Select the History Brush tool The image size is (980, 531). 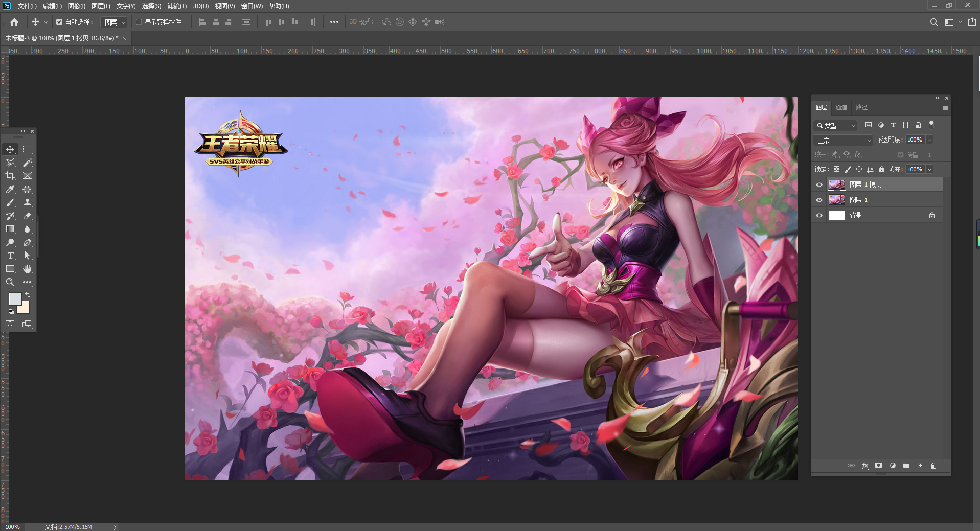pyautogui.click(x=10, y=216)
